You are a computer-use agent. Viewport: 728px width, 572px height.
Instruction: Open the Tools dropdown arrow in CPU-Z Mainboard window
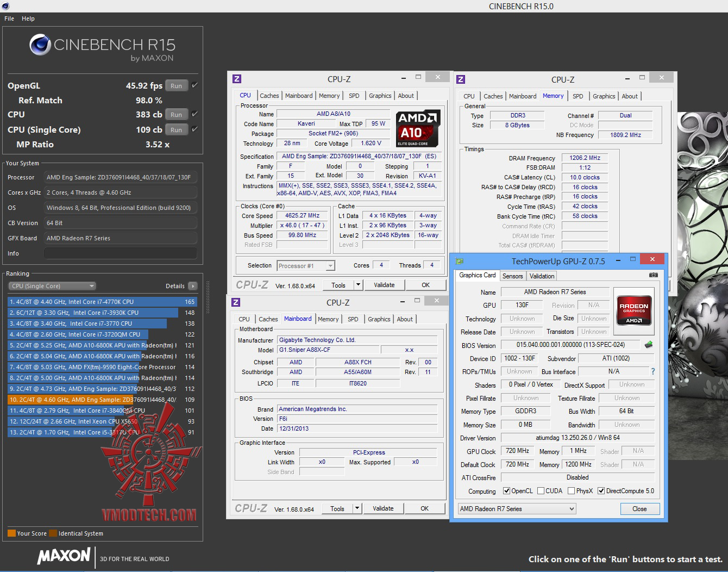tap(357, 508)
